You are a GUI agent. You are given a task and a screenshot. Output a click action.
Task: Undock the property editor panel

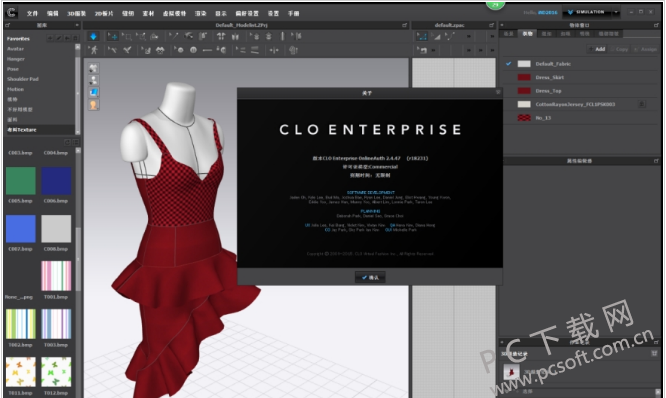pos(656,161)
